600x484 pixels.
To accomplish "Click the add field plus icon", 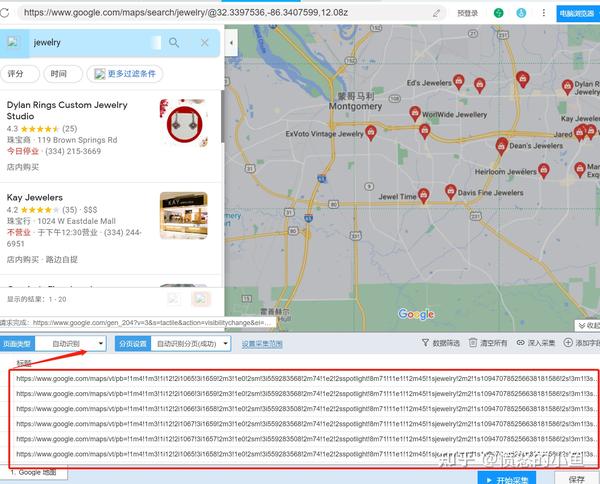I will 568,342.
